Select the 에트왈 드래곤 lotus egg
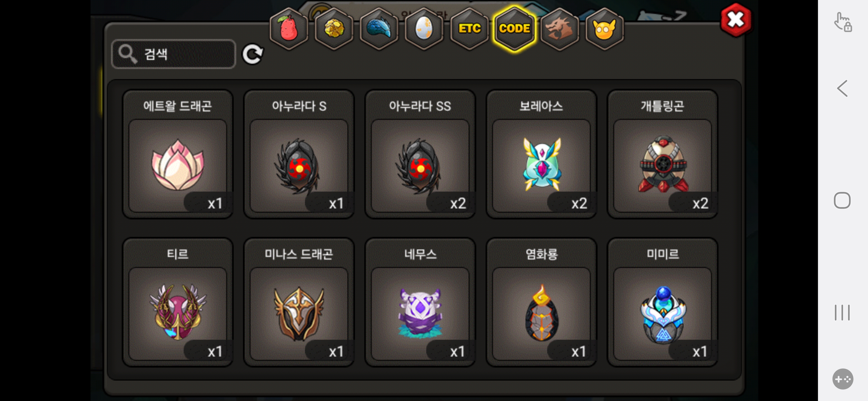868x401 pixels. click(177, 154)
